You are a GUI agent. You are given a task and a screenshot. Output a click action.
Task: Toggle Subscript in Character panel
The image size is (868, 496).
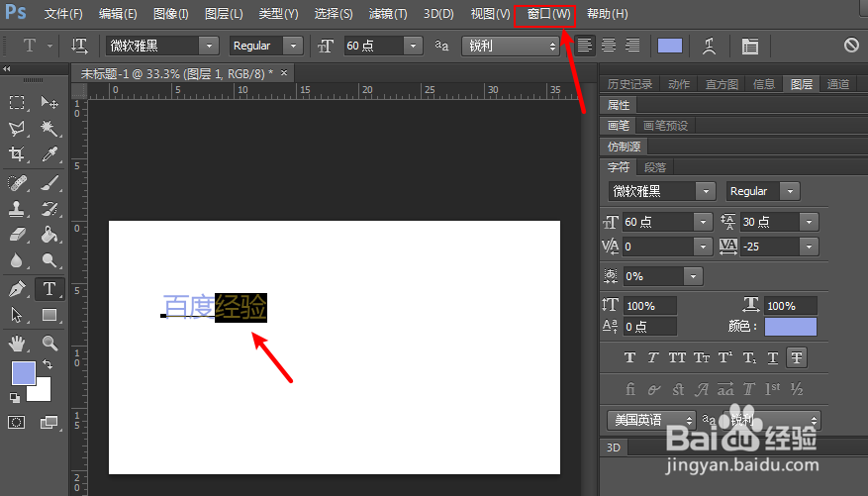(x=749, y=357)
